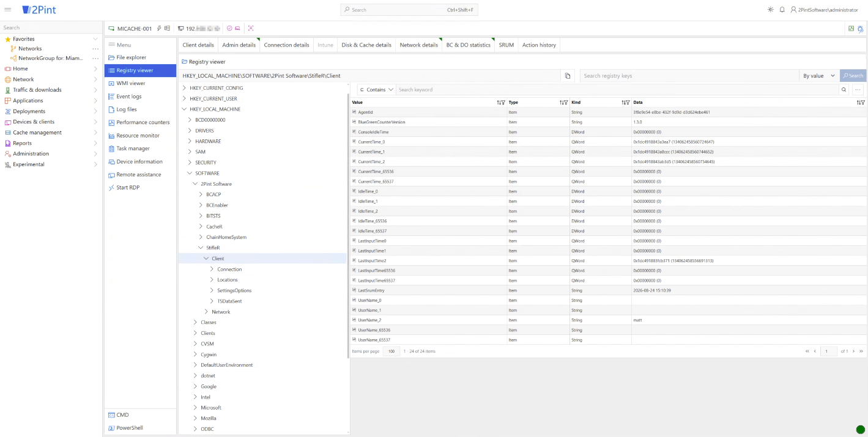
Task: Select the AgentId value row
Action: pyautogui.click(x=608, y=112)
